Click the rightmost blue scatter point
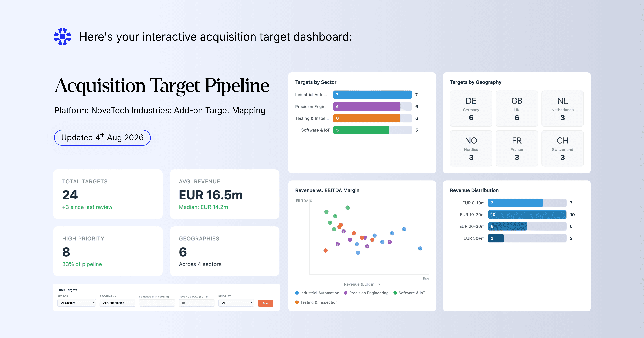 pos(420,248)
